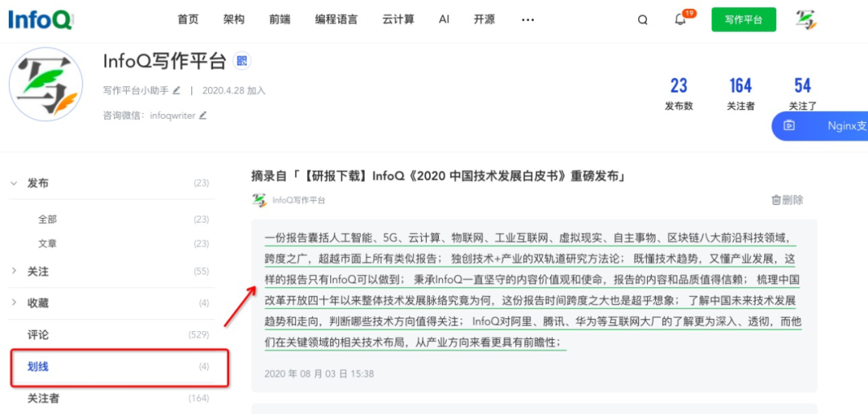Click the InfoQ logo
This screenshot has height=414, width=868.
point(41,20)
